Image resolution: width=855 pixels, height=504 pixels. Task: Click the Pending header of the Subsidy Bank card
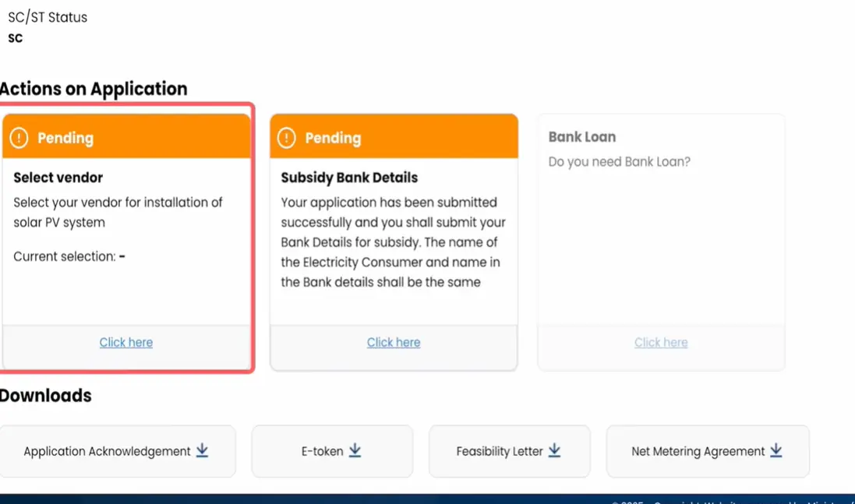pyautogui.click(x=394, y=136)
